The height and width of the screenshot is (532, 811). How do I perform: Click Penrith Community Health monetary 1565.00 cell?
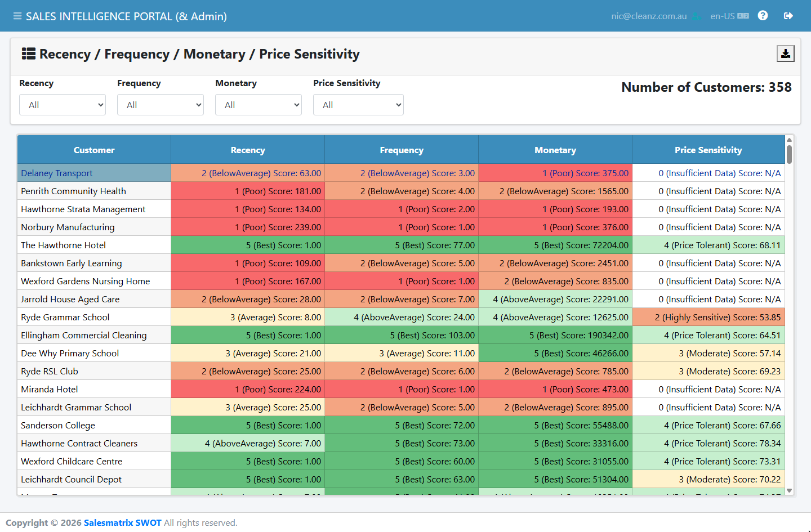pos(555,191)
